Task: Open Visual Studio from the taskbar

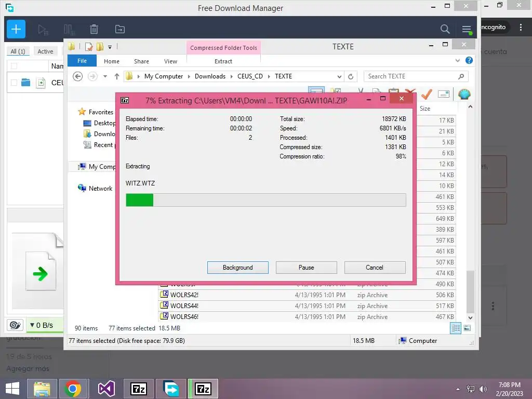Action: click(106, 389)
